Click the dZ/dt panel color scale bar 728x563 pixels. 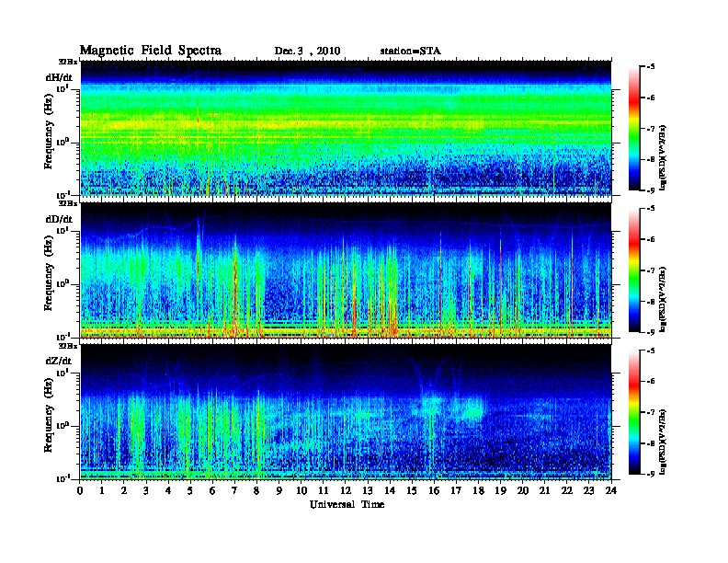pyautogui.click(x=634, y=412)
